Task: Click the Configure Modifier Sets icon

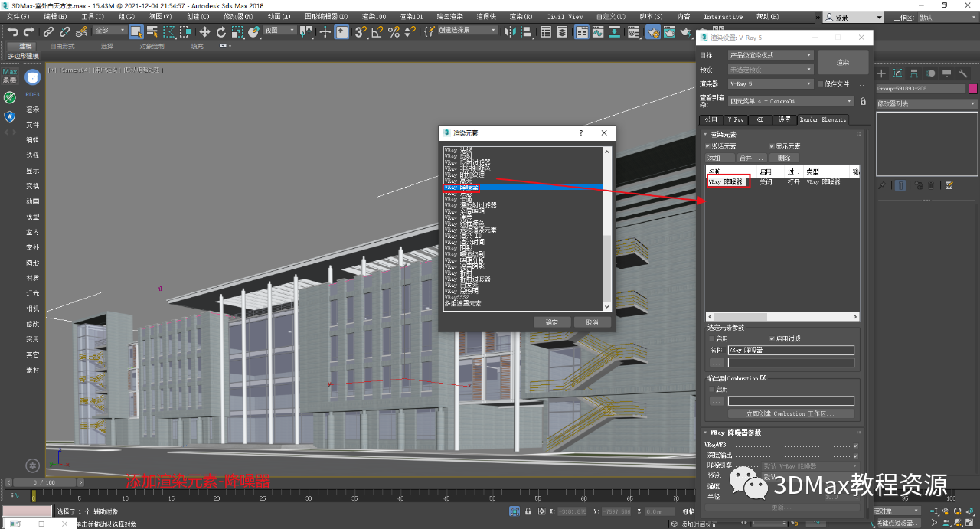Action: (x=949, y=185)
